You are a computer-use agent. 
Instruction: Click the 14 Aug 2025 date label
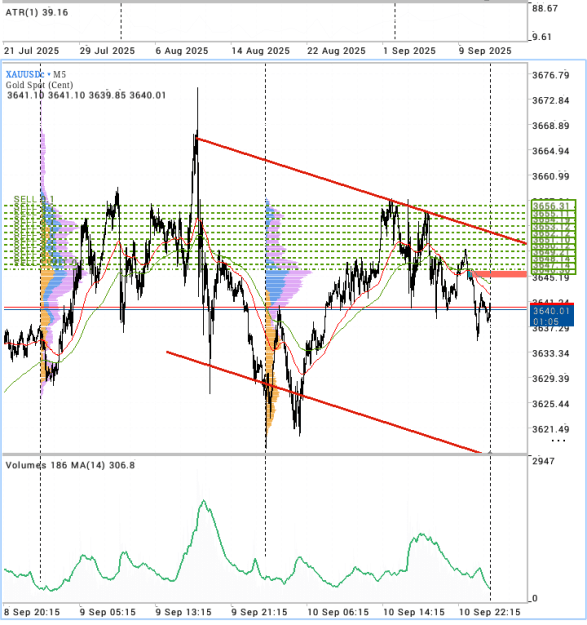(x=261, y=51)
